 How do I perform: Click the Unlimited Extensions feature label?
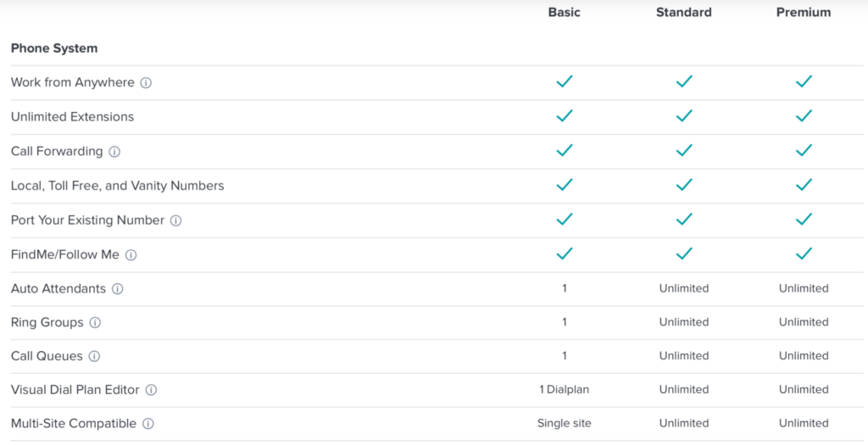click(73, 117)
